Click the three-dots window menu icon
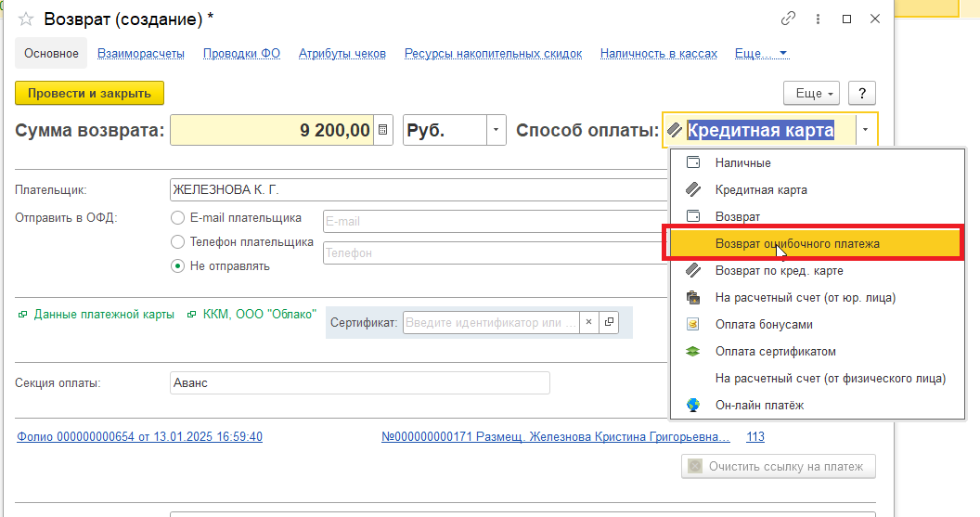Image resolution: width=980 pixels, height=517 pixels. click(818, 19)
